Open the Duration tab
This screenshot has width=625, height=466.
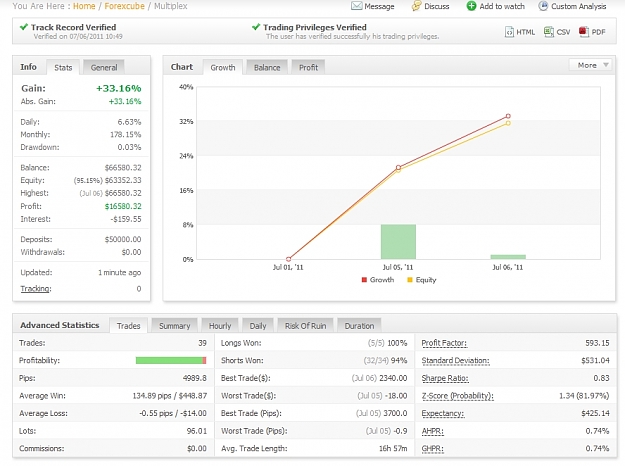click(359, 326)
